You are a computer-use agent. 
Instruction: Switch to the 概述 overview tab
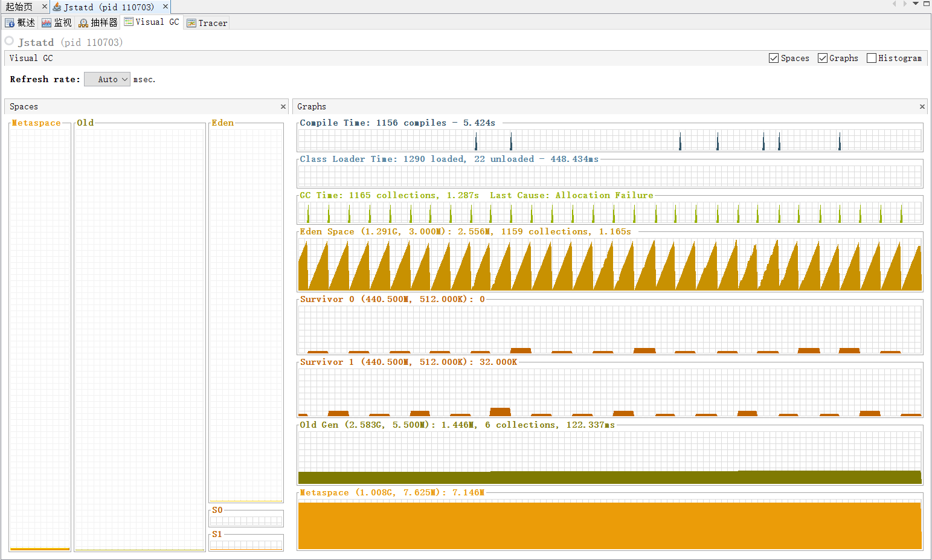(x=20, y=22)
